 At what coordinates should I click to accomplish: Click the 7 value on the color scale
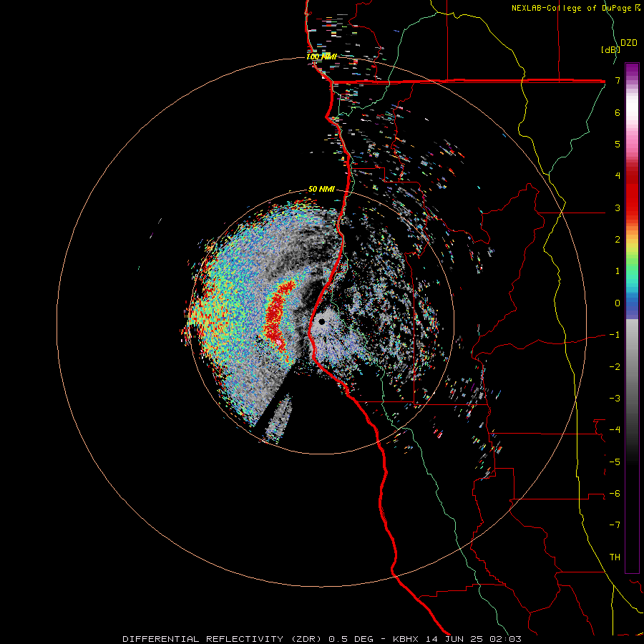(618, 80)
